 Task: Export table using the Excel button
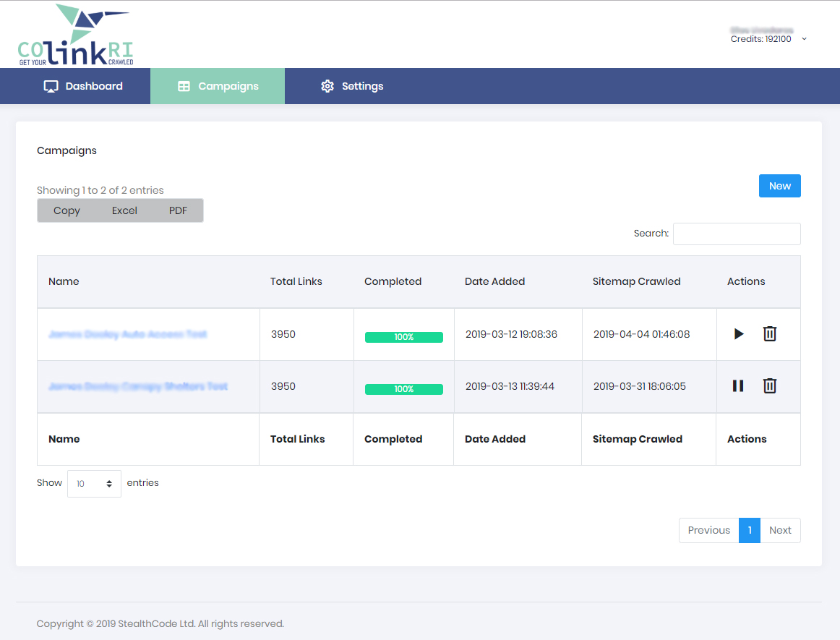124,210
